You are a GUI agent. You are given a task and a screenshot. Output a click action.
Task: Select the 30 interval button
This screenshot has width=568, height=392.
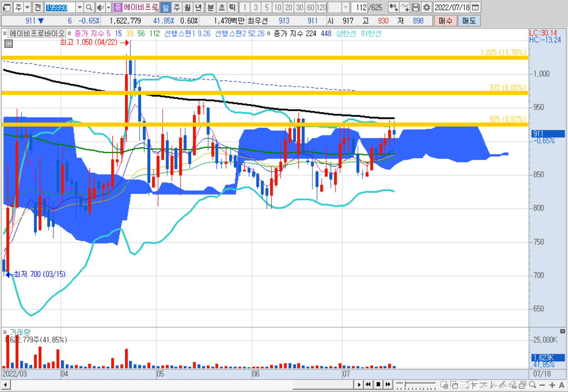click(300, 7)
